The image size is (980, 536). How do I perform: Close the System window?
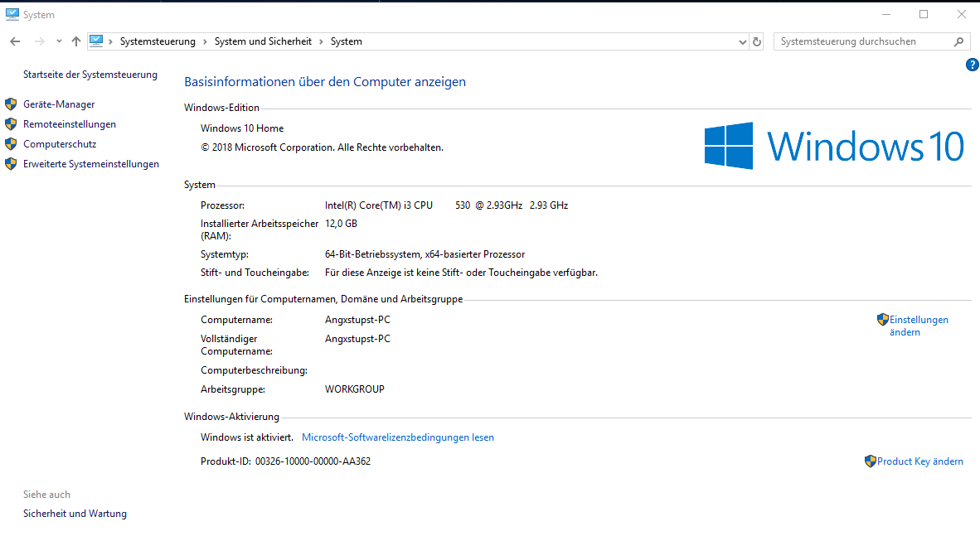tap(961, 14)
